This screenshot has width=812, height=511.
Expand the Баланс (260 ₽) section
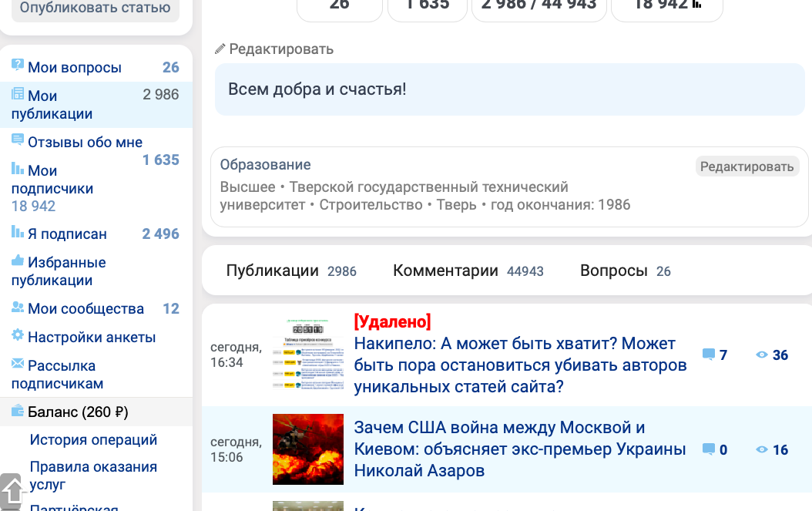[x=78, y=412]
